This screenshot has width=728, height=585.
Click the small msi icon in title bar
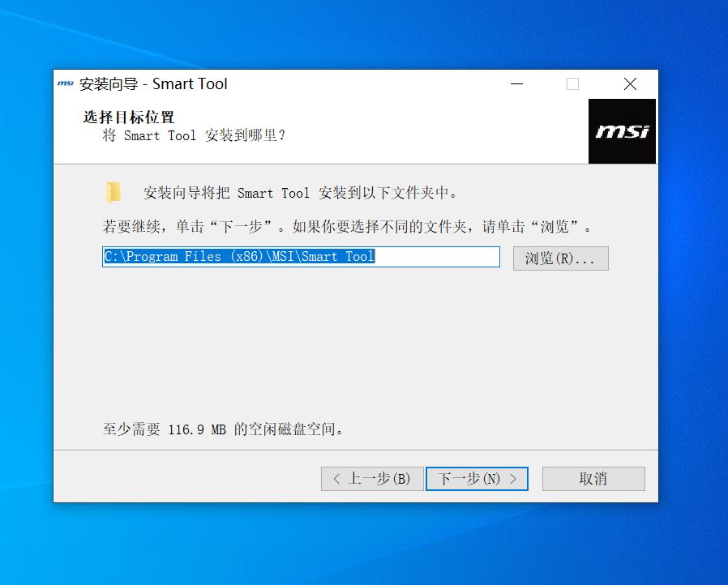tap(66, 83)
